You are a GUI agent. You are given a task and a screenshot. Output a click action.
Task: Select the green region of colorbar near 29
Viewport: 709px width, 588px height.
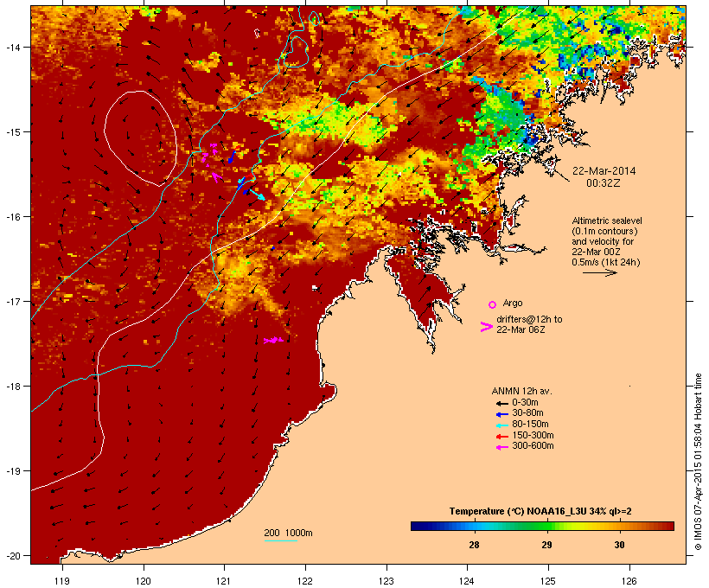click(x=543, y=526)
